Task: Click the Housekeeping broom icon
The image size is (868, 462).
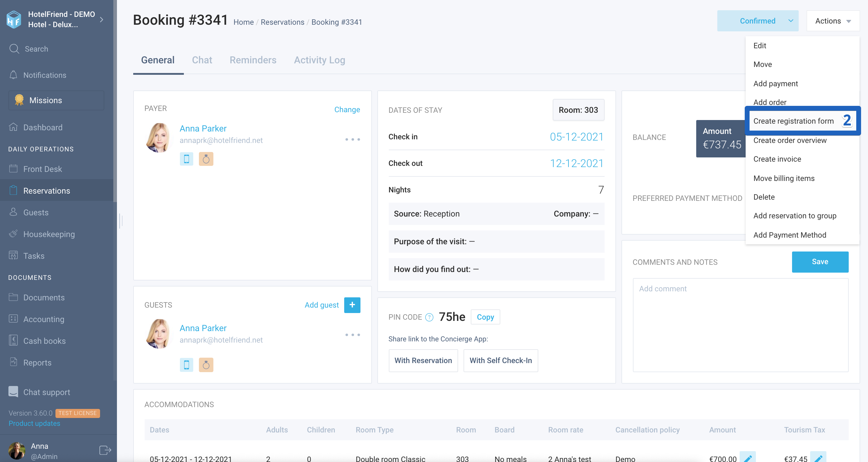Action: tap(13, 233)
